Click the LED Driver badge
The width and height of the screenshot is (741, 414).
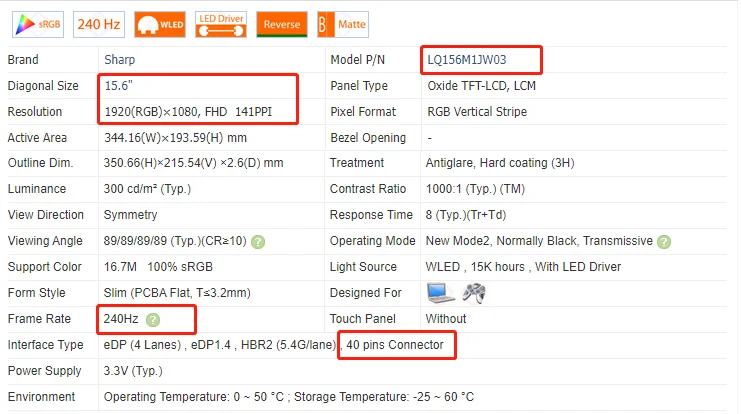point(221,25)
